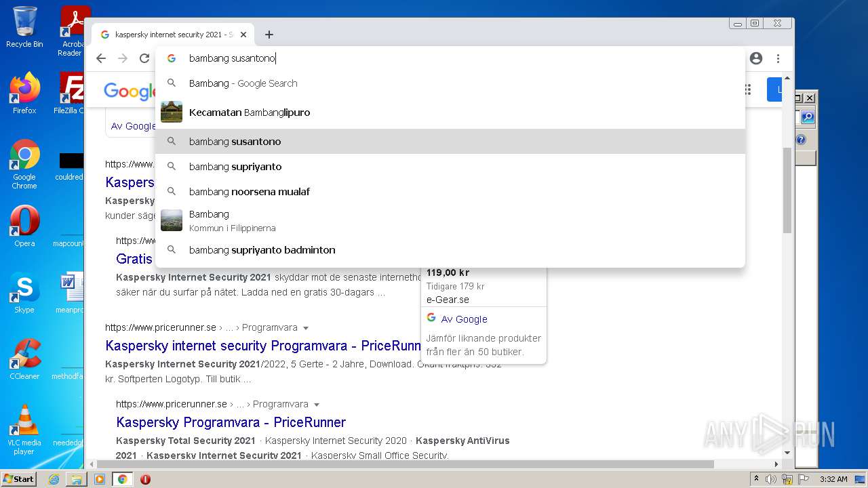The height and width of the screenshot is (488, 868).
Task: Choose suggestion 'Bambang Kommun i Filippinerna'
Action: coord(450,221)
